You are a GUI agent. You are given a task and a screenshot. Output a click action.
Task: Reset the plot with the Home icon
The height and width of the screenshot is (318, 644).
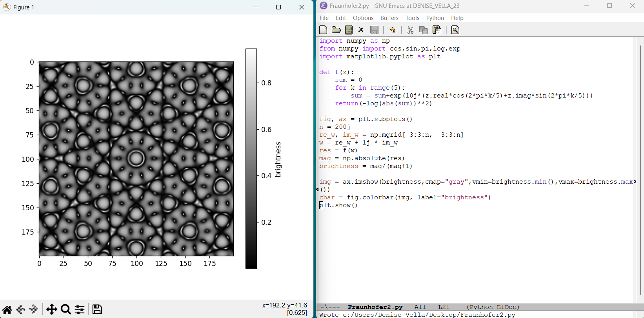7,309
